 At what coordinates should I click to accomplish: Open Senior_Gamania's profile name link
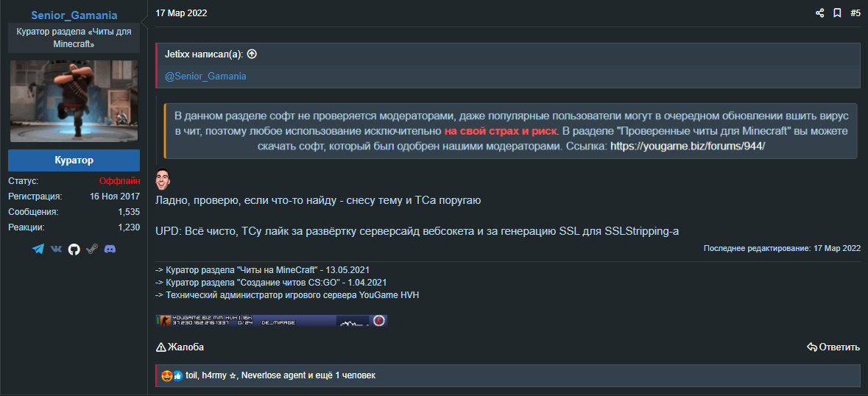coord(74,15)
